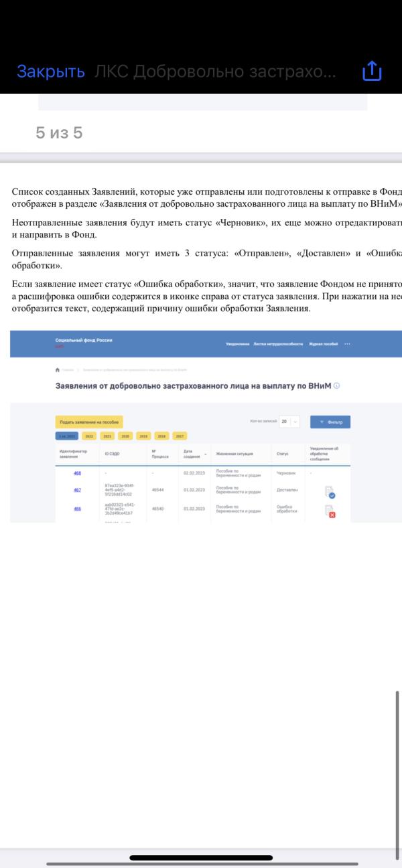Close the document with Закрыть

coord(51,72)
